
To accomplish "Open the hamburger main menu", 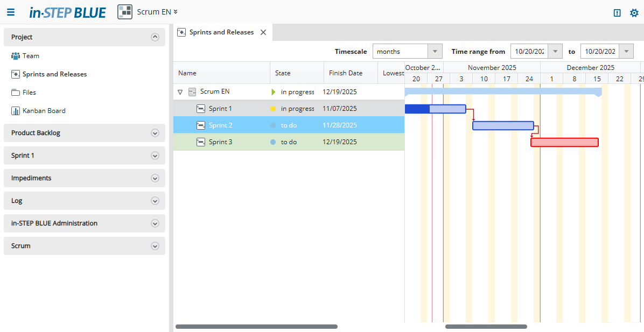I will pos(11,12).
